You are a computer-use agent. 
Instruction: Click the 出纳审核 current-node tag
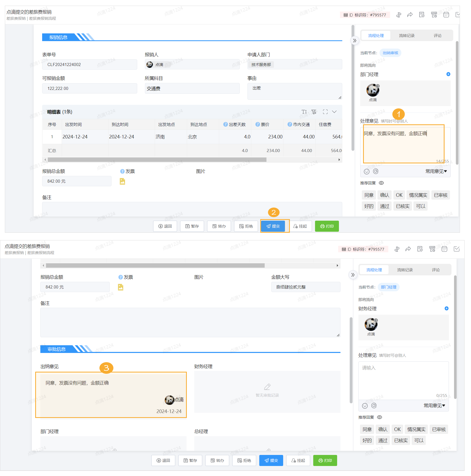[390, 53]
